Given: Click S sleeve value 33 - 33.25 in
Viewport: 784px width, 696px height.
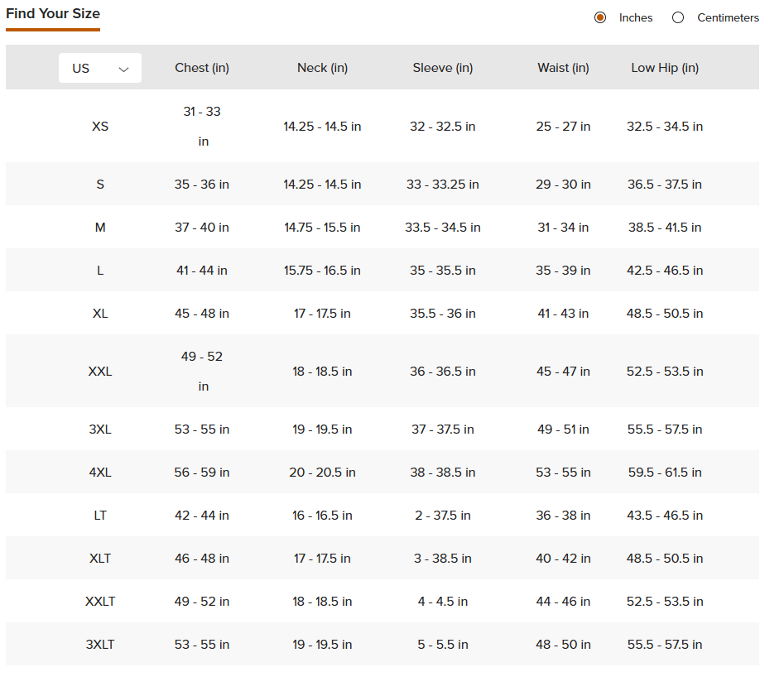Looking at the screenshot, I should tap(442, 184).
